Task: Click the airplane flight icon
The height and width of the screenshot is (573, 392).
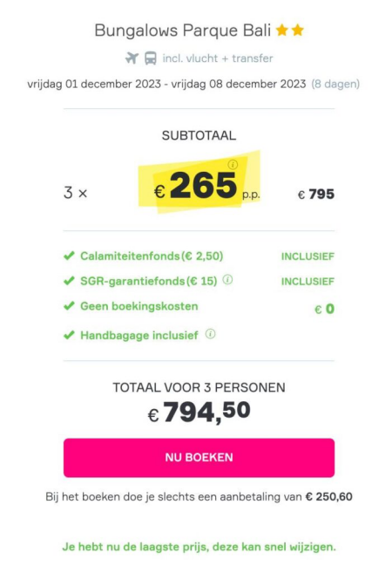Action: pyautogui.click(x=132, y=58)
